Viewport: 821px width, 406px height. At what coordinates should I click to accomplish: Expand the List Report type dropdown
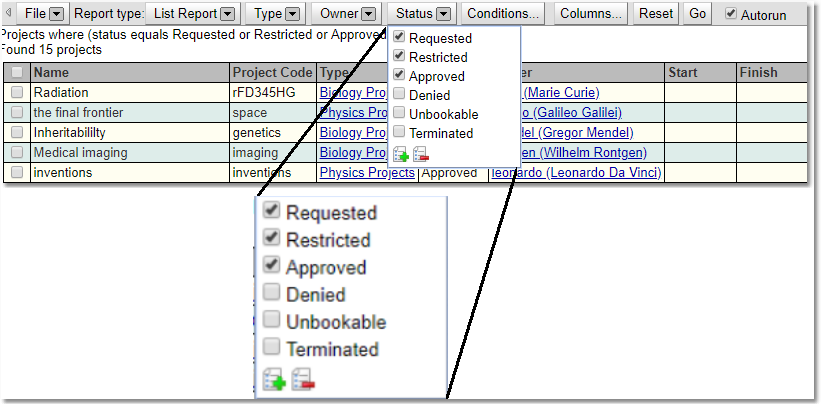[x=194, y=14]
